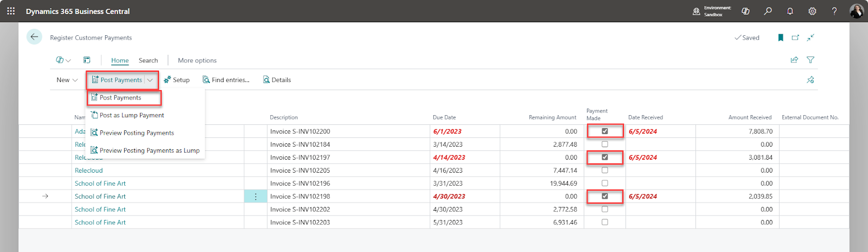Expand the Post Payments dropdown arrow
This screenshot has width=868, height=252.
[x=150, y=80]
